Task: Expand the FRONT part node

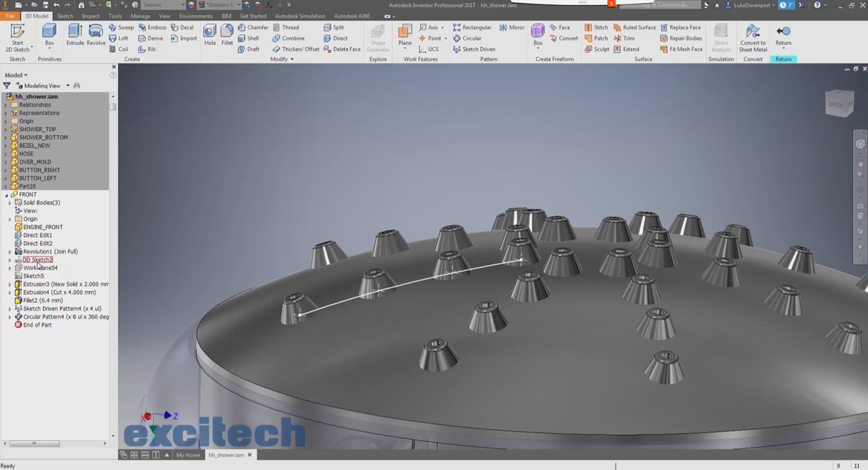Action: 6,194
